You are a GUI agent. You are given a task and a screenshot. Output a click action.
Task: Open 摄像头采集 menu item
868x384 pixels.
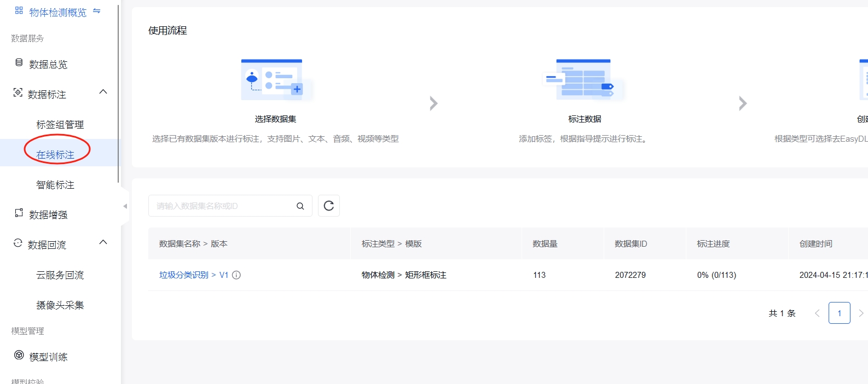click(x=60, y=305)
